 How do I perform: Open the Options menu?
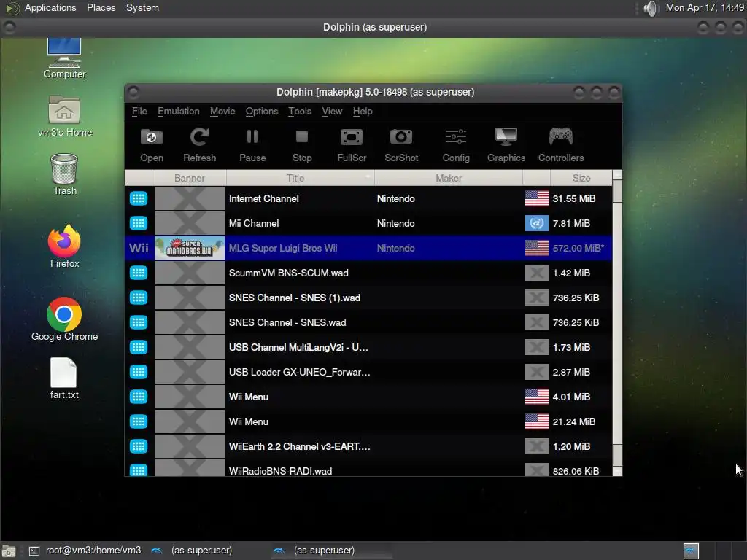[x=262, y=111]
